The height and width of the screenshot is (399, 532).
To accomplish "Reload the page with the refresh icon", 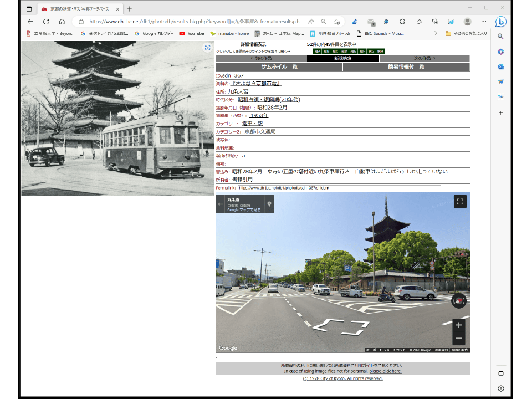I will [x=46, y=22].
